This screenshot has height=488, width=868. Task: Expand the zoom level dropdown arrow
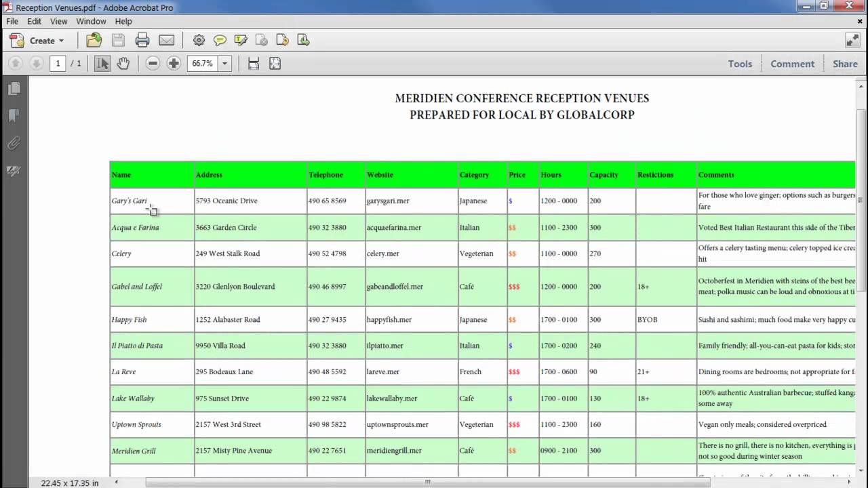click(224, 64)
